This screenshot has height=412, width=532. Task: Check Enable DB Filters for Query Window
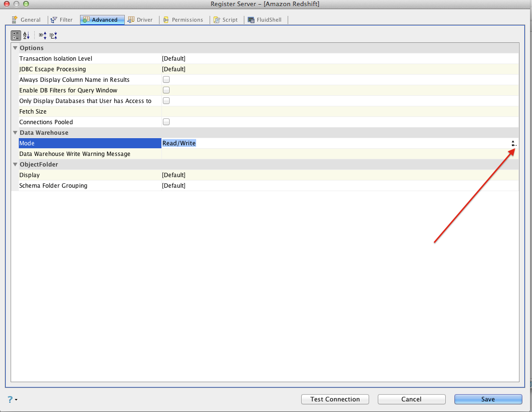[x=166, y=90]
